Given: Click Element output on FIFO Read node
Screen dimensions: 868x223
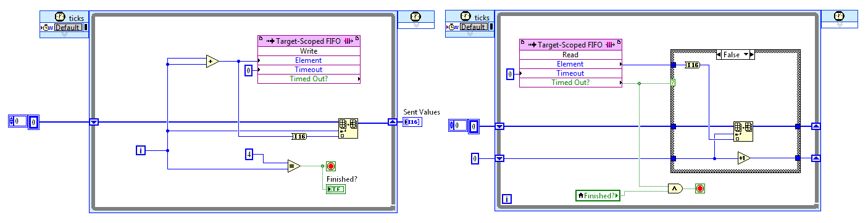Looking at the screenshot, I should point(571,64).
